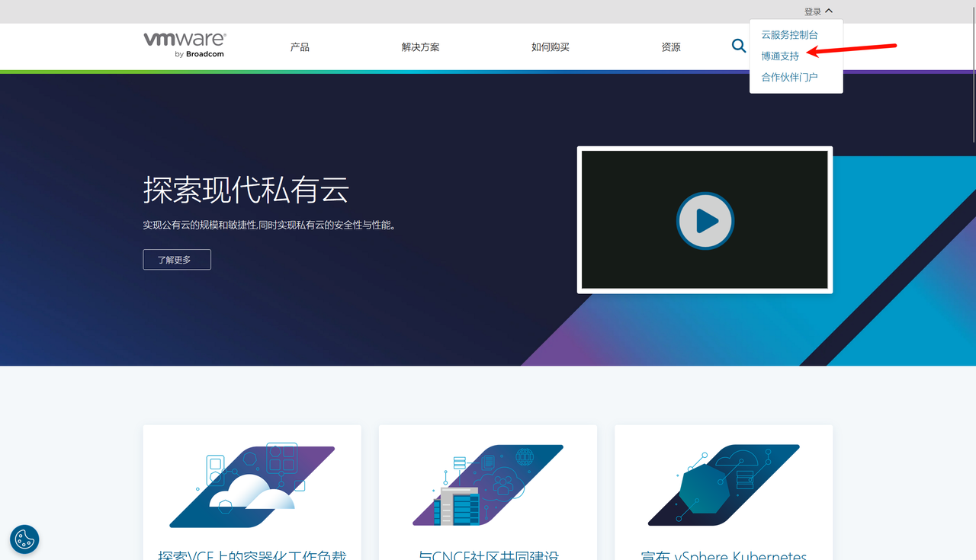Click the play triangle inside the video circle
Viewport: 976px width, 560px height.
[x=707, y=220]
